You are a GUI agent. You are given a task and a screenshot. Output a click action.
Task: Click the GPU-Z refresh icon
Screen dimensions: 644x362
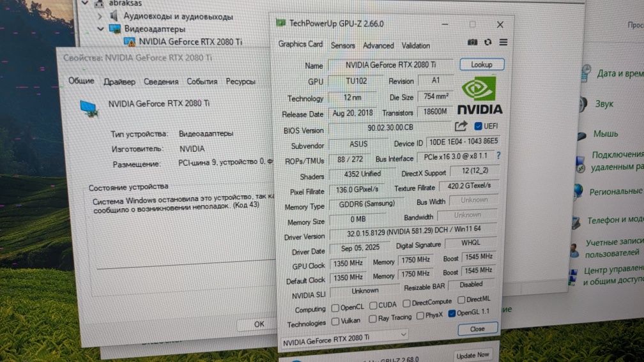click(487, 42)
